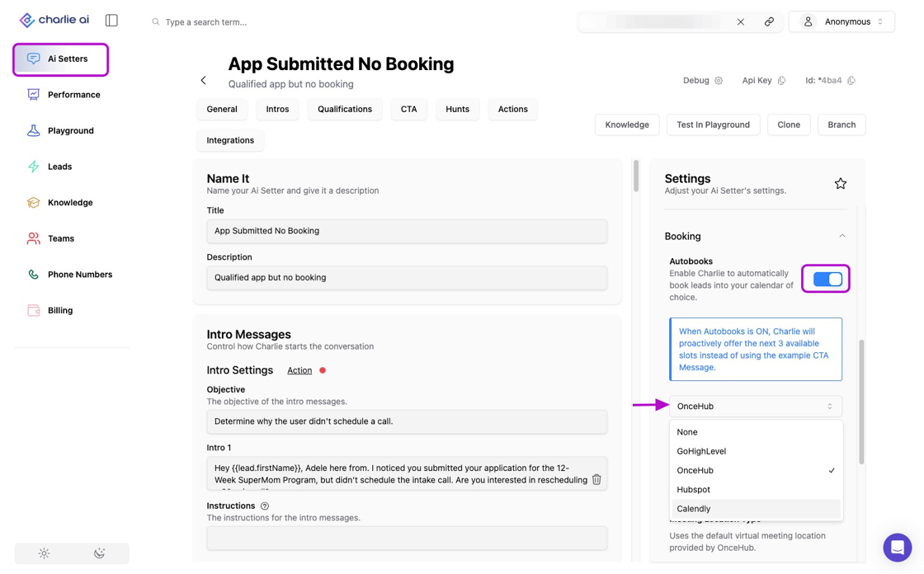Click the Action link in Intro Settings
This screenshot has width=924, height=574.
tap(299, 370)
